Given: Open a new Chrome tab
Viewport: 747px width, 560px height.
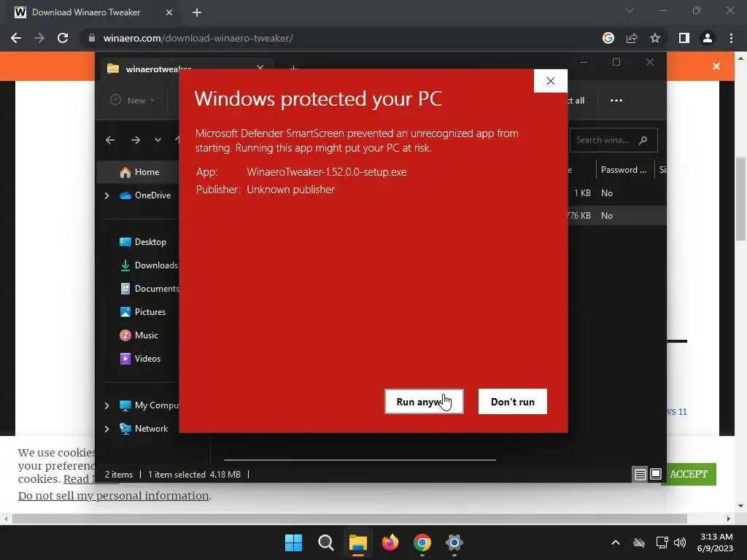Looking at the screenshot, I should [197, 12].
